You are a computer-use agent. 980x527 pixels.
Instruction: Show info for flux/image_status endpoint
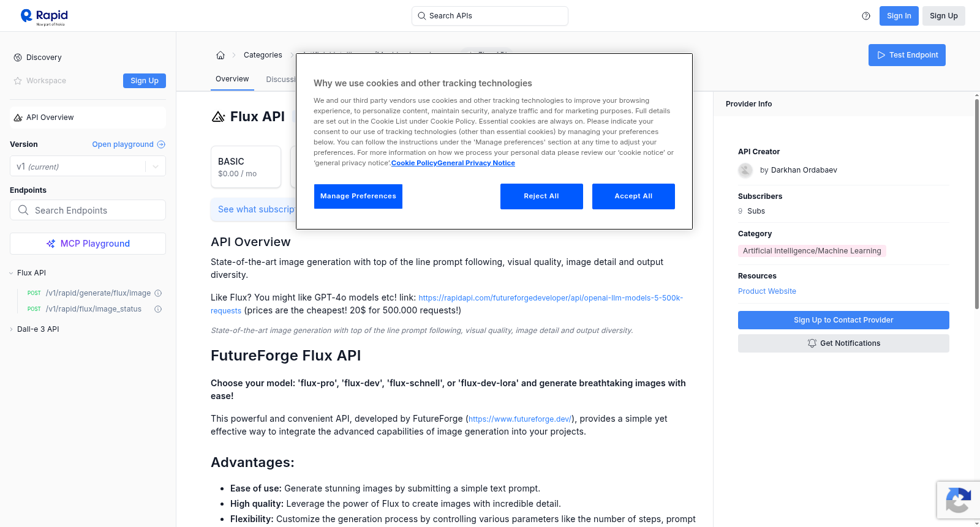click(x=158, y=309)
